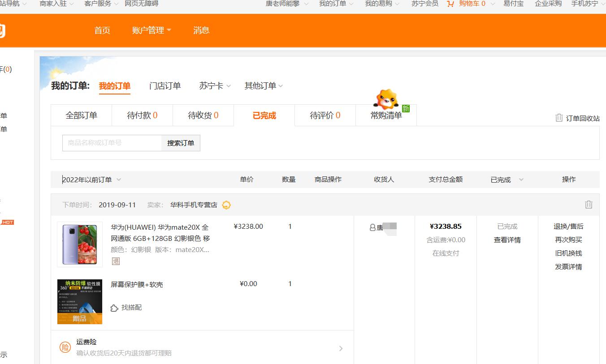Switch to the 待评价 tab
The width and height of the screenshot is (606, 364).
click(x=325, y=115)
